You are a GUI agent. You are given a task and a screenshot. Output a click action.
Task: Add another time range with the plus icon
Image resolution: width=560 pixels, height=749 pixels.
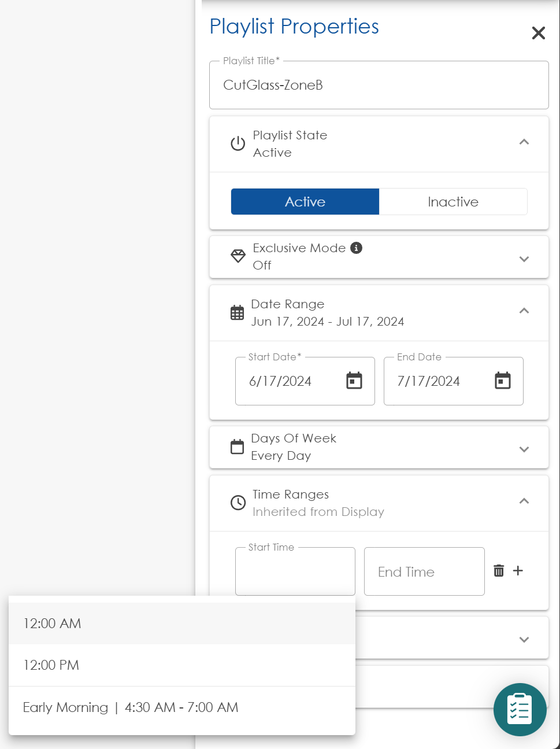tap(518, 571)
